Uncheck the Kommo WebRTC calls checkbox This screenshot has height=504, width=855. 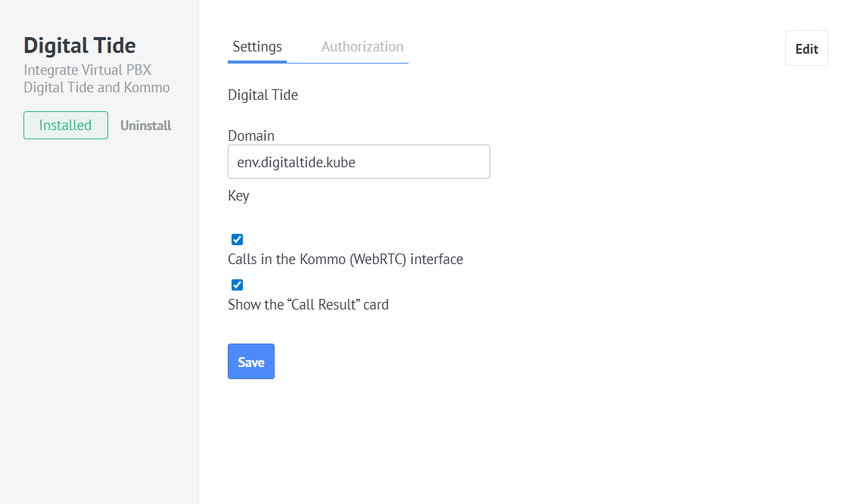238,240
